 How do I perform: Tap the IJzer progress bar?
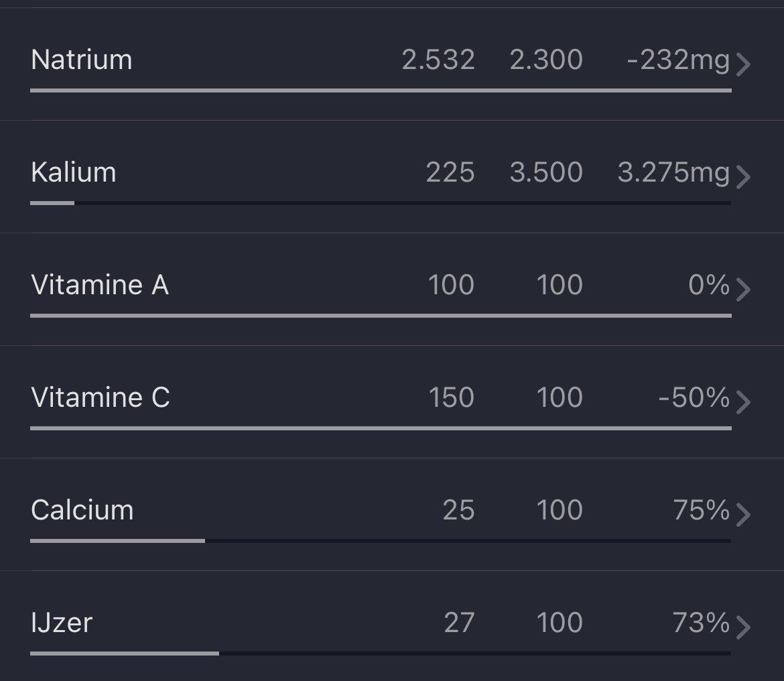(381, 653)
